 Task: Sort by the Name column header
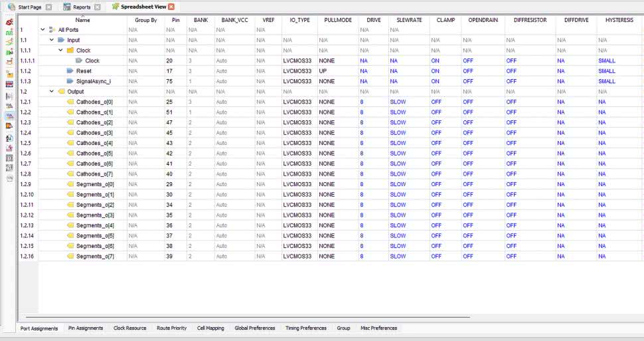coord(82,20)
